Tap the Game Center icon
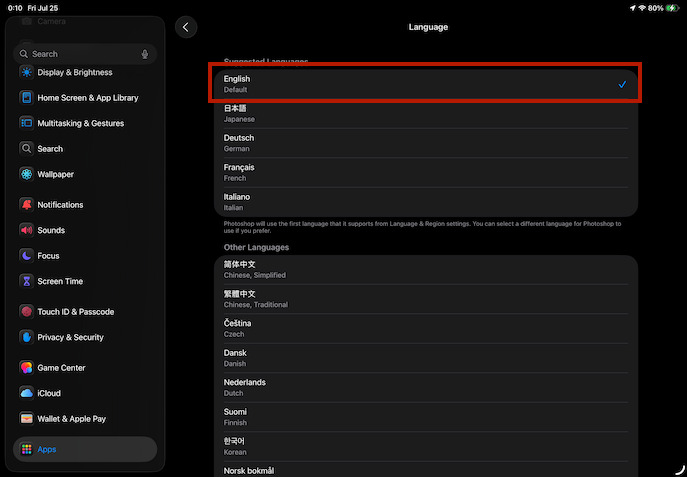 tap(26, 367)
